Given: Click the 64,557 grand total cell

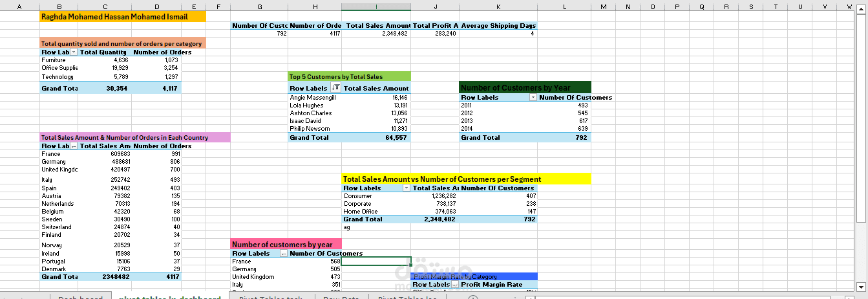Looking at the screenshot, I should coord(376,138).
